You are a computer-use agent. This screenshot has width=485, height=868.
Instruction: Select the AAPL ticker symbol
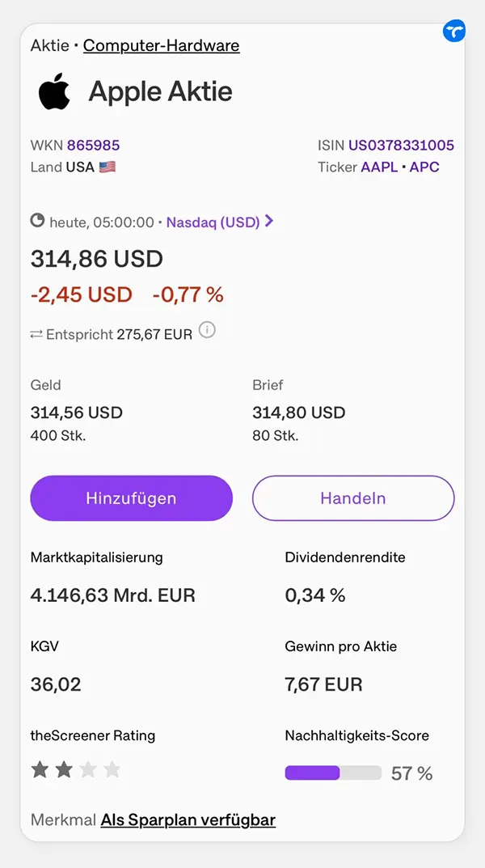tap(379, 167)
